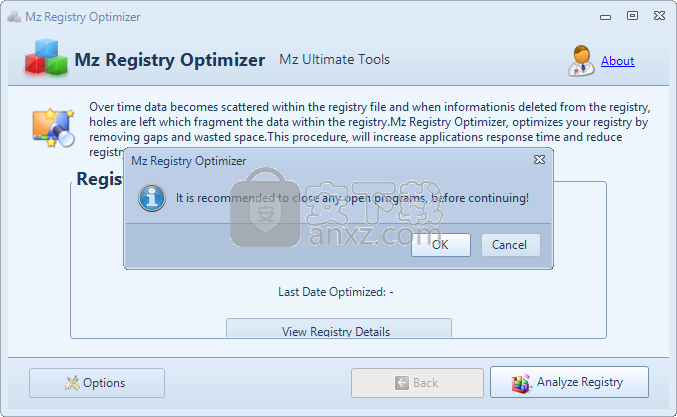Open the Options button
This screenshot has height=417, width=677.
(97, 383)
